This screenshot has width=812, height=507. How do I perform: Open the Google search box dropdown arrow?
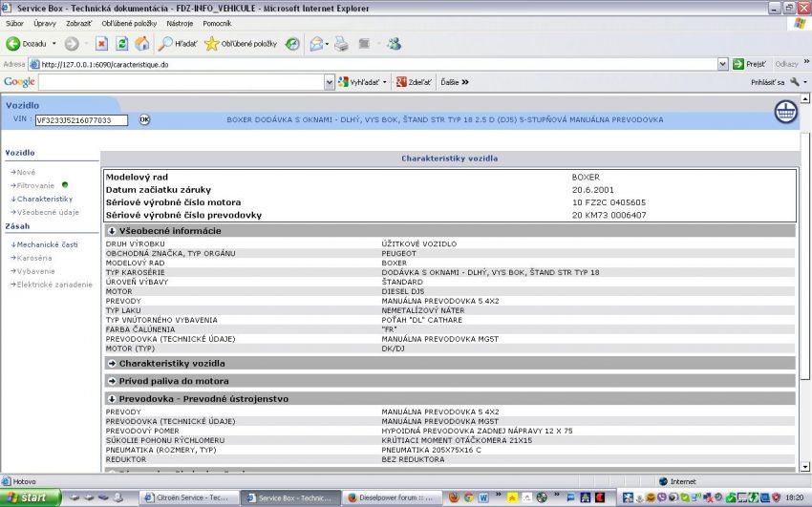pyautogui.click(x=330, y=82)
